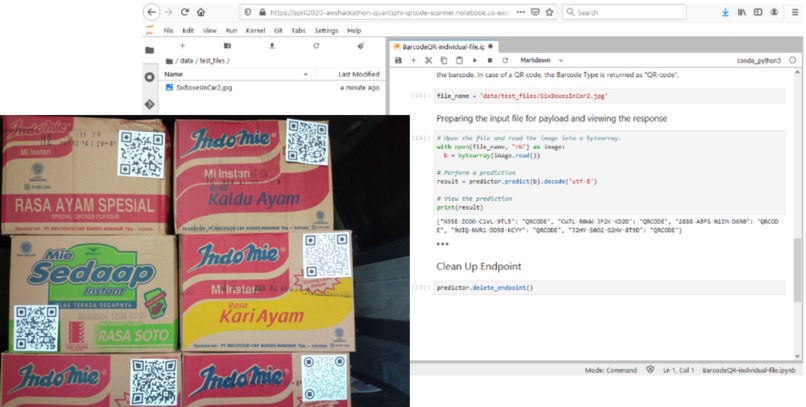Click the kernel status circle indicator

pos(792,60)
